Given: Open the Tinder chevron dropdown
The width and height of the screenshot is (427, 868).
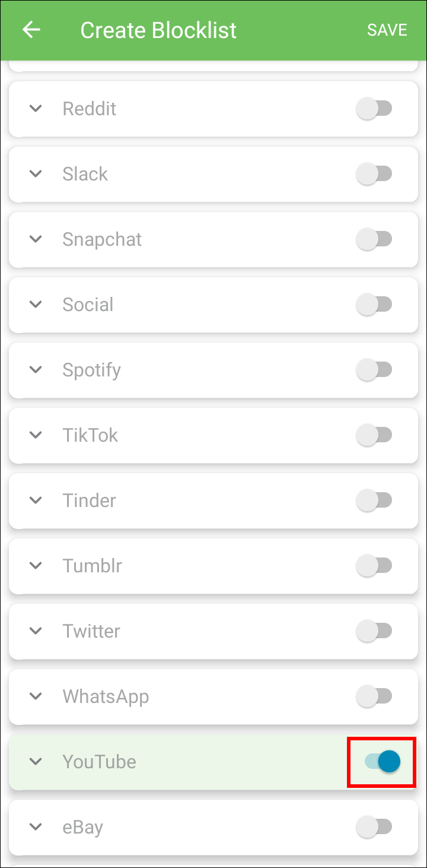Looking at the screenshot, I should tap(36, 500).
